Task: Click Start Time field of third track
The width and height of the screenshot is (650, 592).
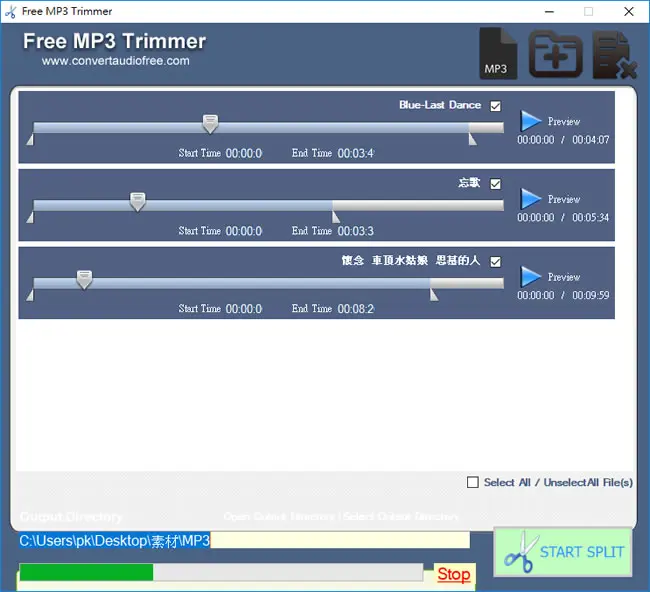Action: 244,309
